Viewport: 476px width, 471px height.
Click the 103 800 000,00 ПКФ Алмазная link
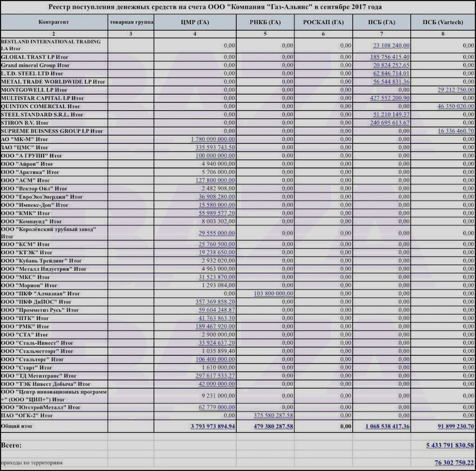tap(274, 294)
